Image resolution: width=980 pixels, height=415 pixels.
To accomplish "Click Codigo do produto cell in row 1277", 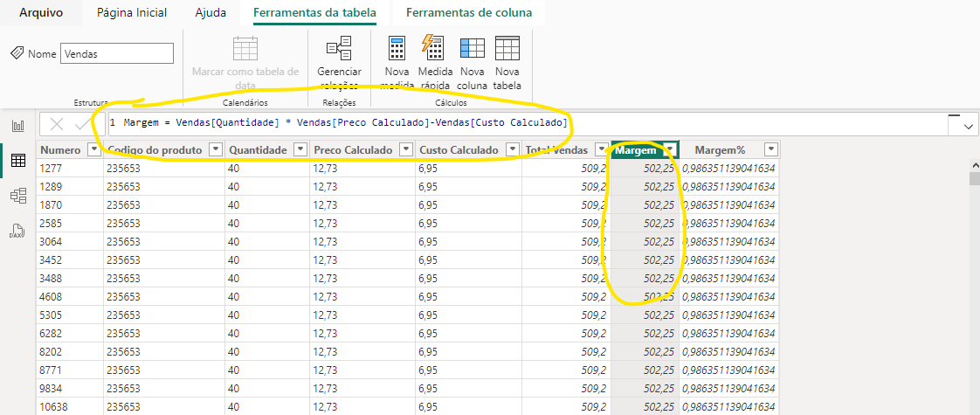I will click(164, 168).
